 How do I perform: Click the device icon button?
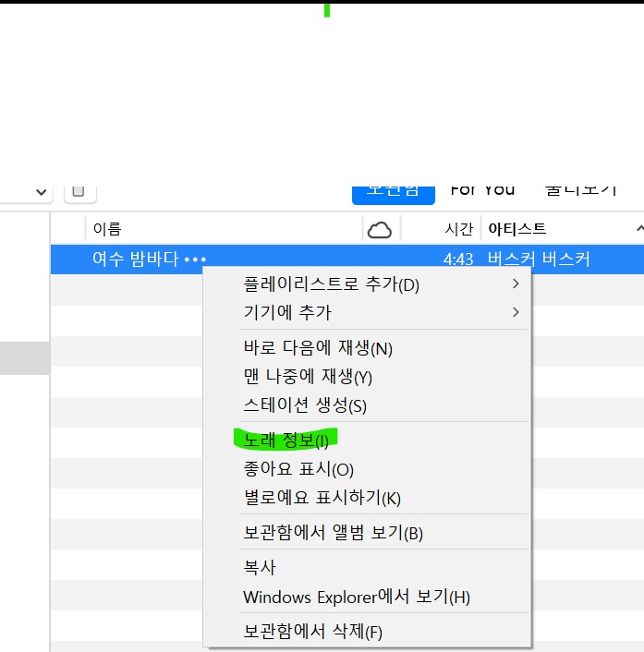pyautogui.click(x=79, y=194)
